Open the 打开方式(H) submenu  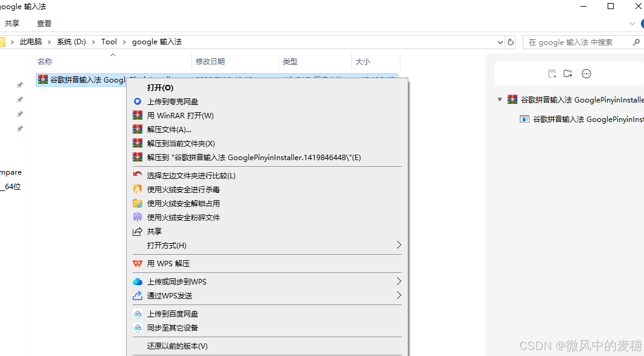click(167, 246)
